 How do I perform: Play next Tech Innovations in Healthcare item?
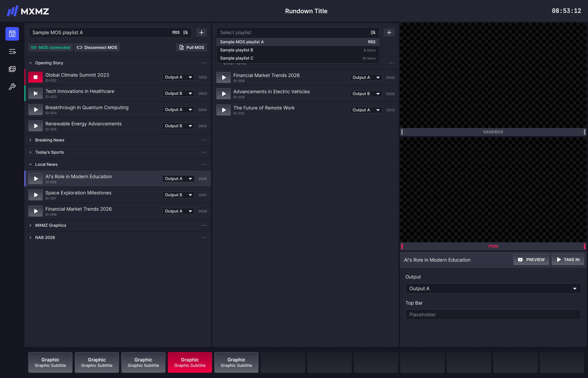point(36,93)
